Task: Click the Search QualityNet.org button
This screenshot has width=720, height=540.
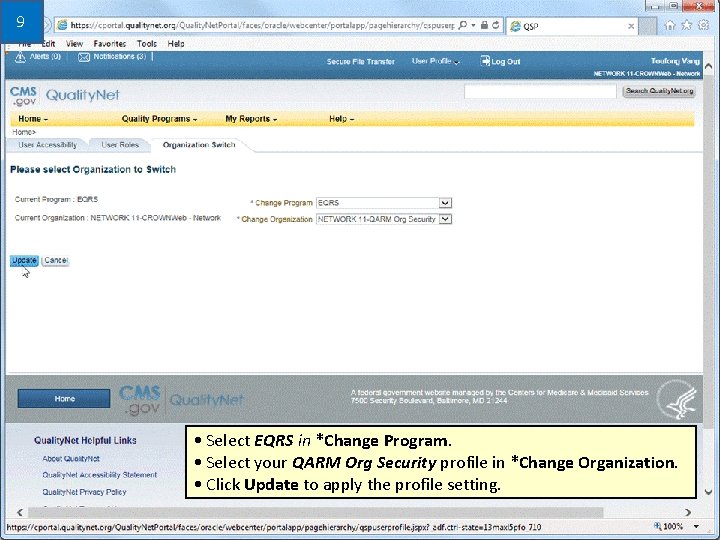Action: click(x=659, y=91)
